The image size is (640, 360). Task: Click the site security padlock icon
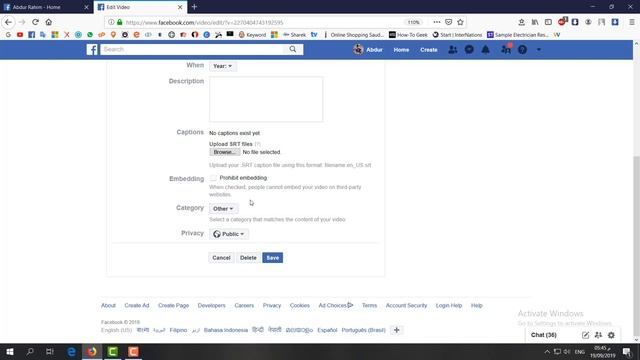(x=120, y=22)
